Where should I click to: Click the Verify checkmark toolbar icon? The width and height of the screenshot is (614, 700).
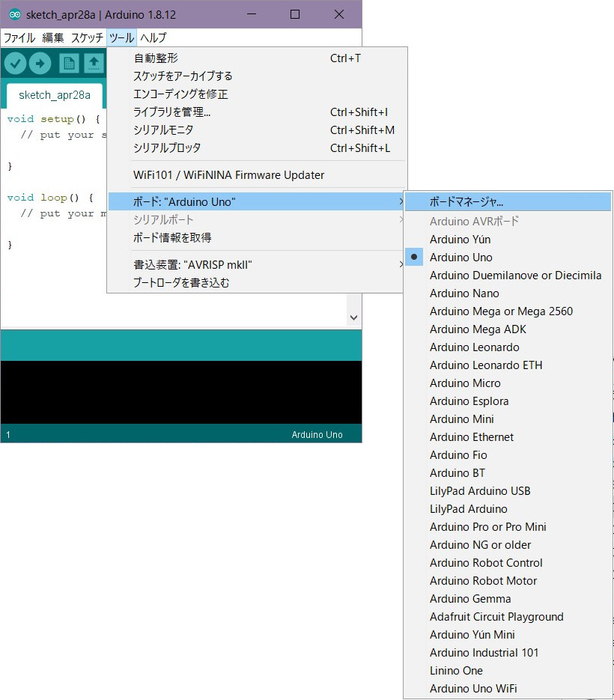[x=15, y=64]
